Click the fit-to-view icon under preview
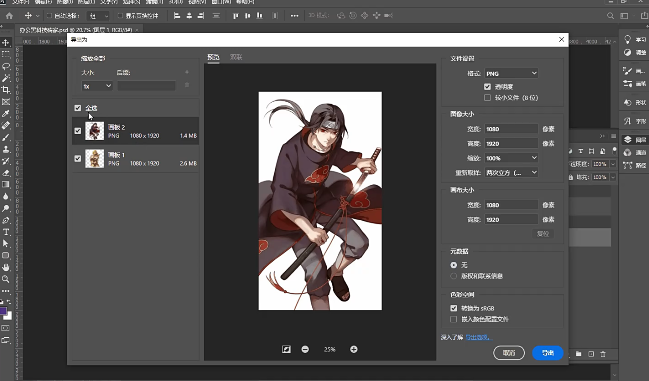The width and height of the screenshot is (649, 381). pyautogui.click(x=286, y=350)
